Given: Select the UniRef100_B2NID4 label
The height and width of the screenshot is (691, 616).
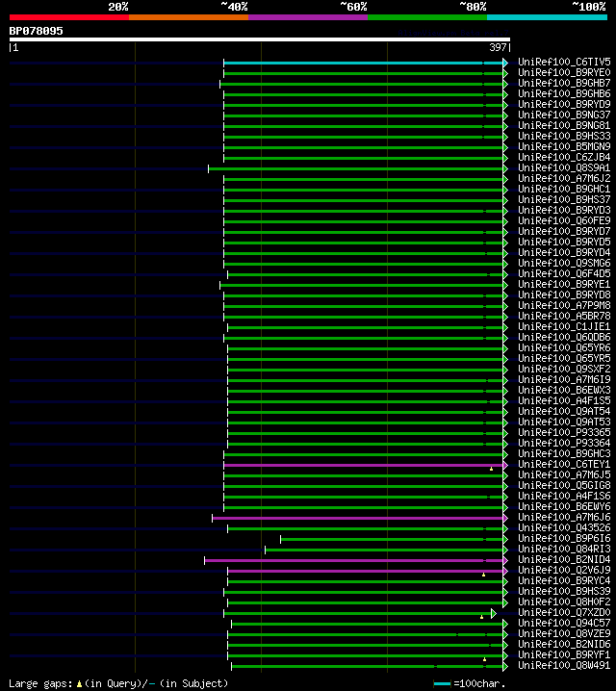Looking at the screenshot, I should 564,559.
